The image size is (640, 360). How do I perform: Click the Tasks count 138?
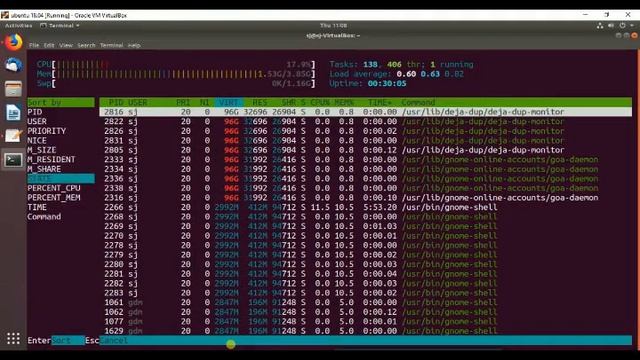(x=370, y=64)
